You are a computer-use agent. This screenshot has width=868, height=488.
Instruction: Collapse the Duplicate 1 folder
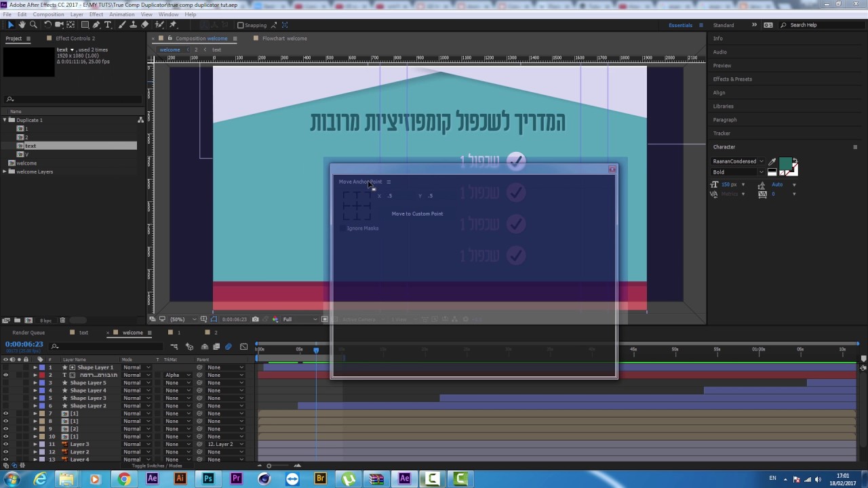coord(5,120)
